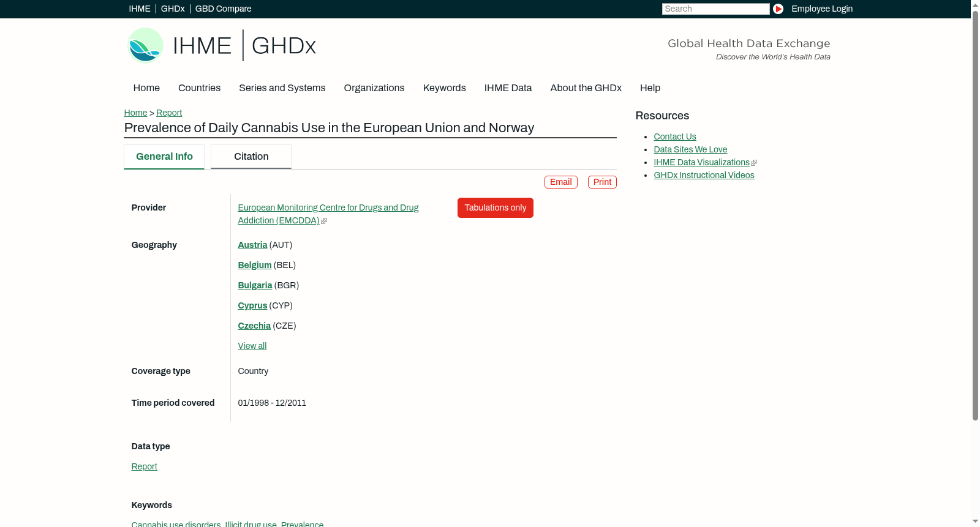Screen dimensions: 980x527
Task: Click the Coverage type value Country
Action: coord(253,371)
